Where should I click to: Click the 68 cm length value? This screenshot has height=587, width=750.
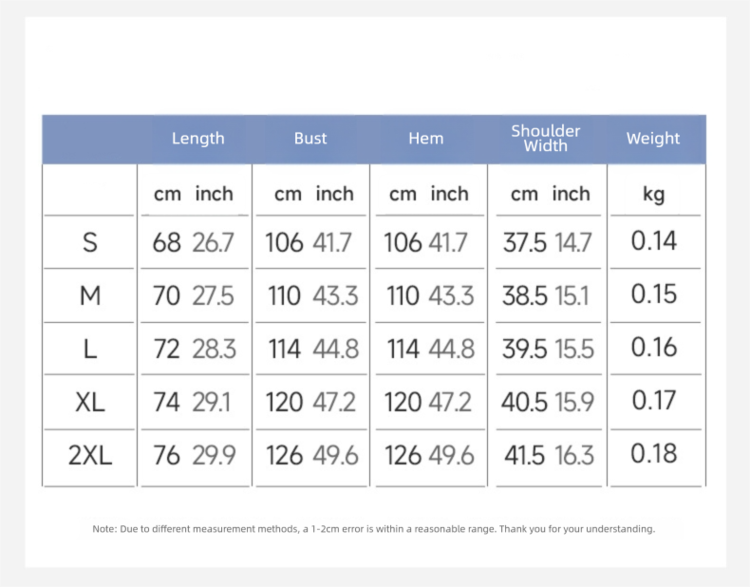click(x=166, y=242)
